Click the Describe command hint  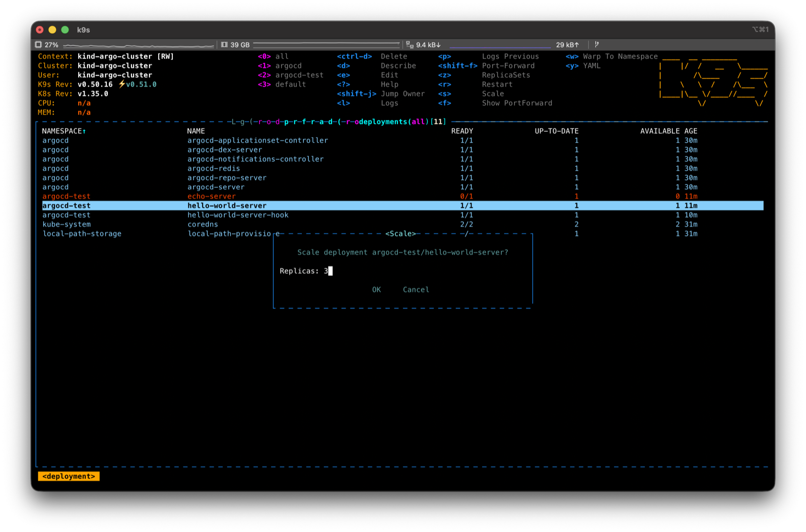pos(398,65)
